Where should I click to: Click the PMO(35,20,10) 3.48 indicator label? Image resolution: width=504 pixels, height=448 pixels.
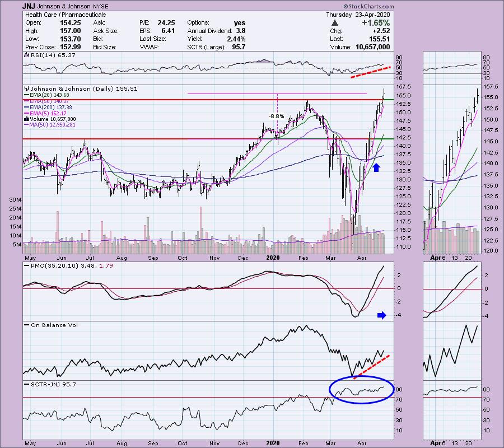63,266
